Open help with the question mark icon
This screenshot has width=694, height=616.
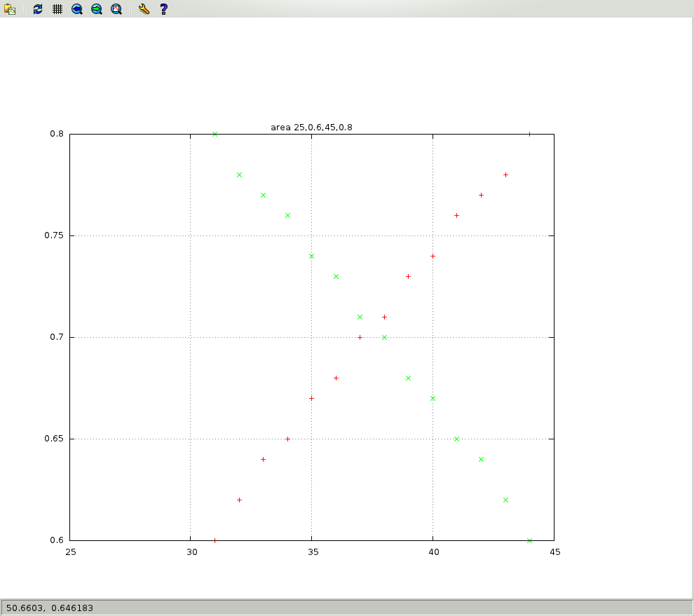coord(163,9)
